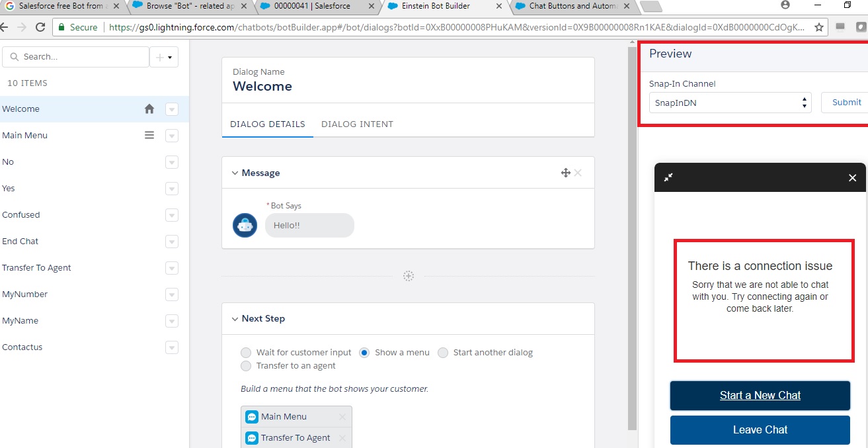This screenshot has height=448, width=868.
Task: Open dropdown arrow for Transfer To Agent dialog
Action: coord(172,269)
